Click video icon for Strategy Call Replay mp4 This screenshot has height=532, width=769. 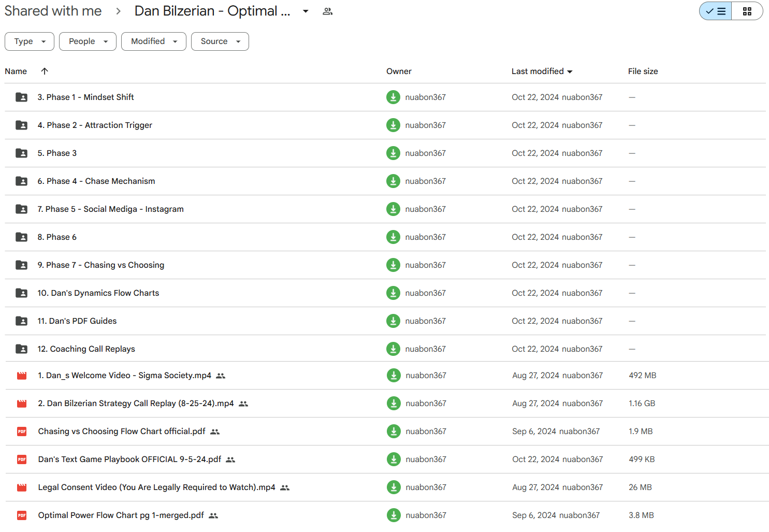pos(22,404)
